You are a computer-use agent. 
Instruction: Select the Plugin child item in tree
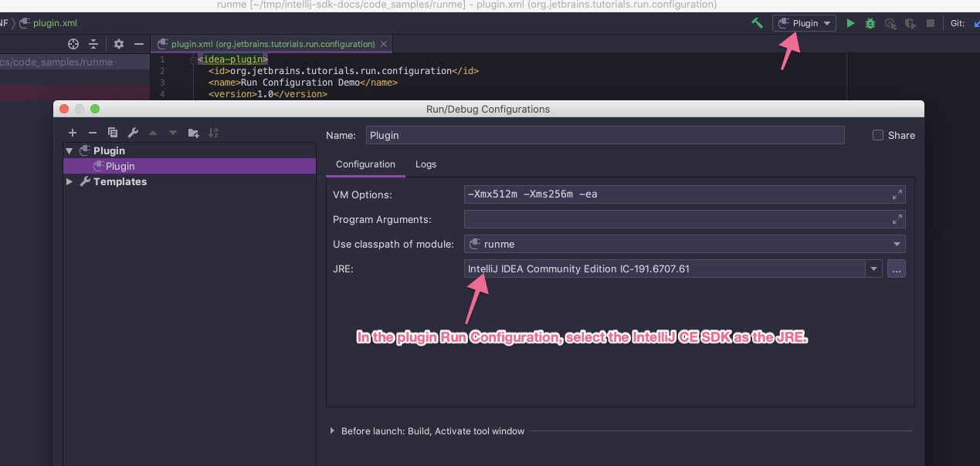tap(120, 166)
